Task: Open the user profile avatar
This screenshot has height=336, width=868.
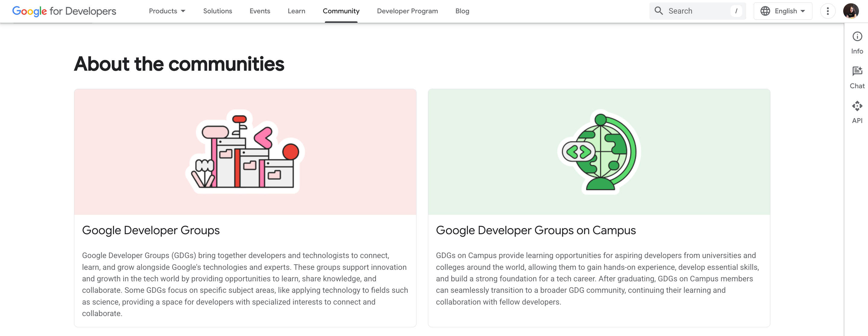Action: pyautogui.click(x=850, y=11)
